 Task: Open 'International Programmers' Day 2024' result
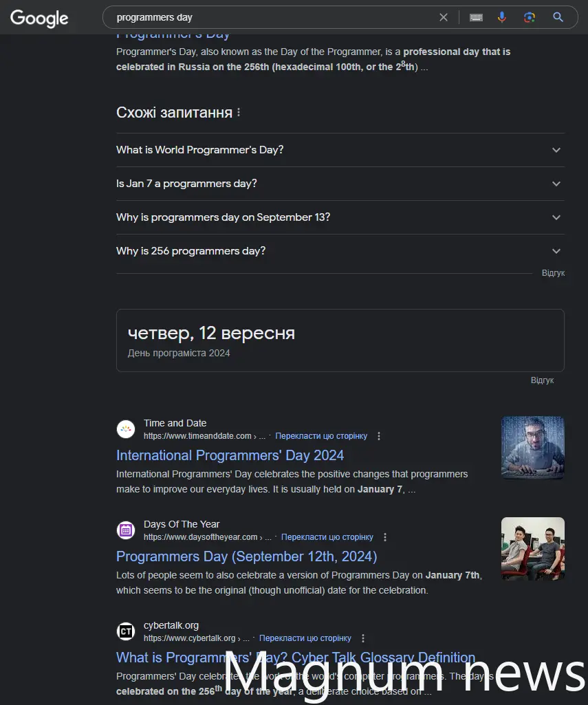pos(230,455)
